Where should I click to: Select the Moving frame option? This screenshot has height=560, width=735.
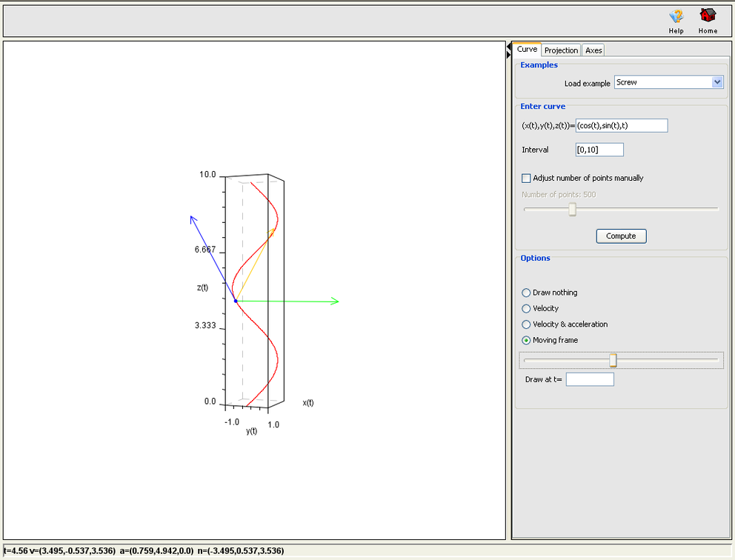[x=526, y=339]
